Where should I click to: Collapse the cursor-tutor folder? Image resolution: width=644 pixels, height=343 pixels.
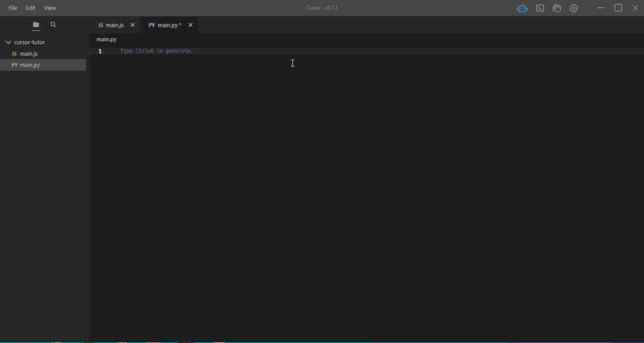coord(8,42)
